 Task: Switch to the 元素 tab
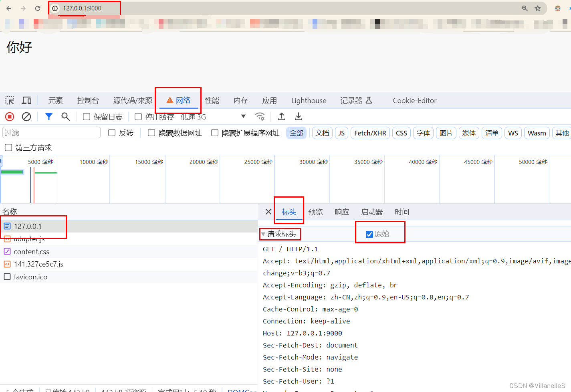[55, 100]
